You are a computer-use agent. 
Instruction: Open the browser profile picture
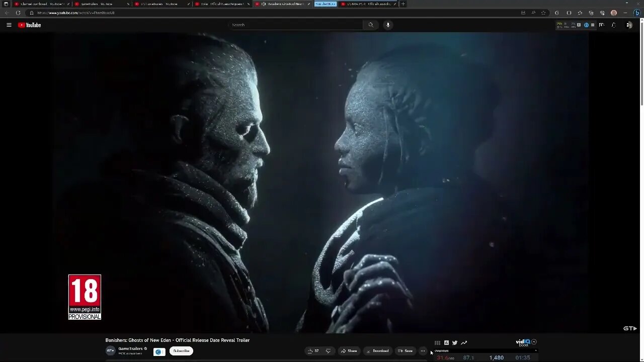[614, 13]
